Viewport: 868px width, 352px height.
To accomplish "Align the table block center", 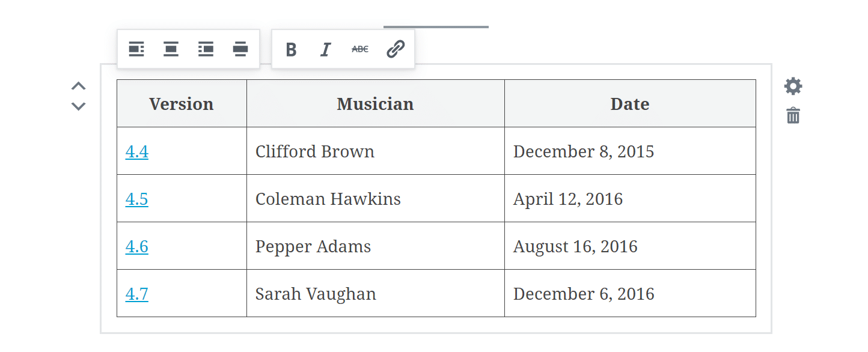I will pos(171,49).
